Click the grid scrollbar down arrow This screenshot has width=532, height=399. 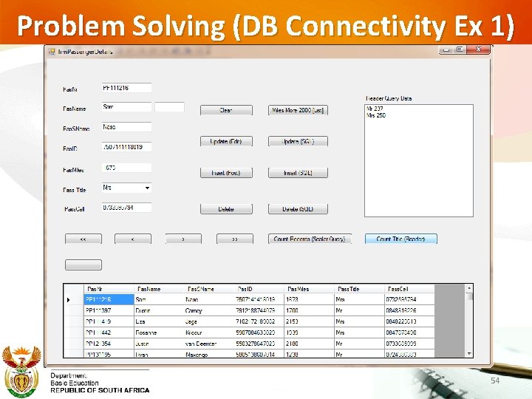pos(470,353)
